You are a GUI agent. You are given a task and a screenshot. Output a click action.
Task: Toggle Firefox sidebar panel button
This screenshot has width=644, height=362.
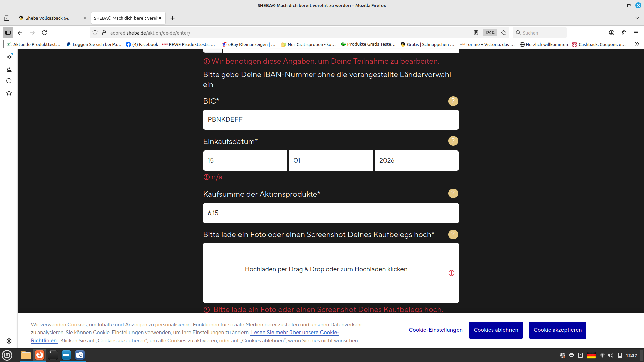point(8,33)
